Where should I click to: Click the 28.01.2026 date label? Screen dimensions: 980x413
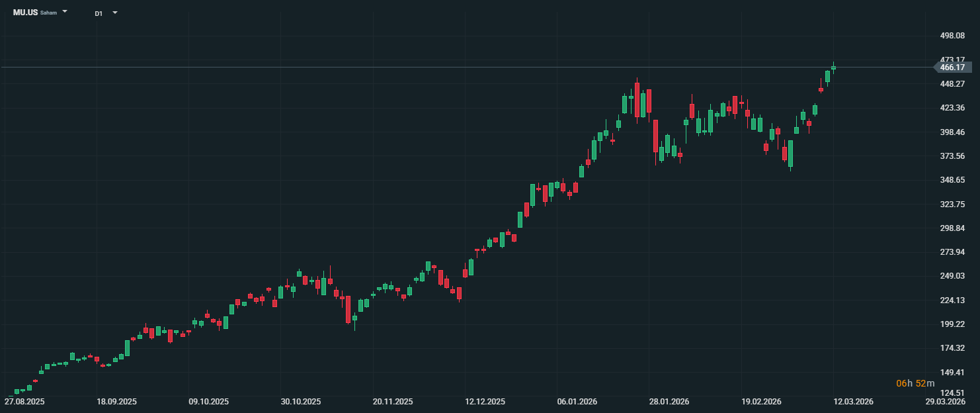pyautogui.click(x=669, y=402)
